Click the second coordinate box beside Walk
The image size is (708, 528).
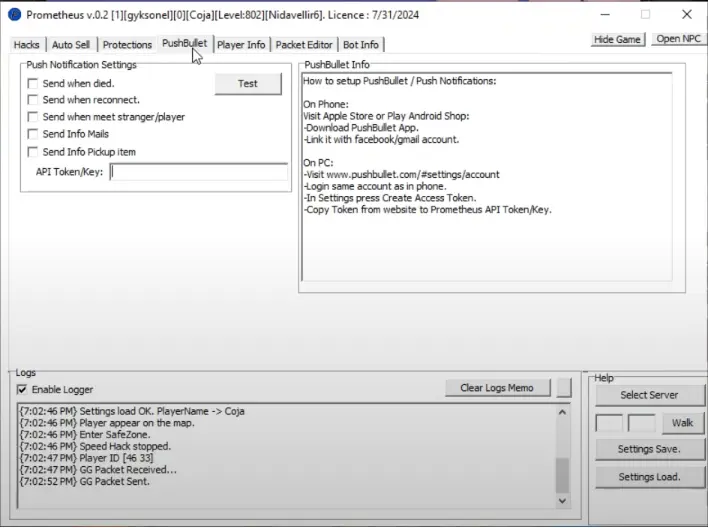point(642,423)
